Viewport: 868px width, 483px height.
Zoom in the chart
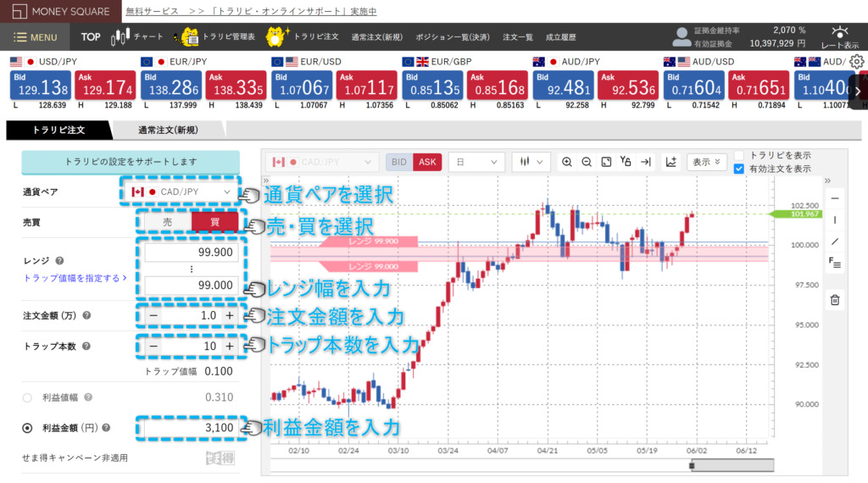567,162
